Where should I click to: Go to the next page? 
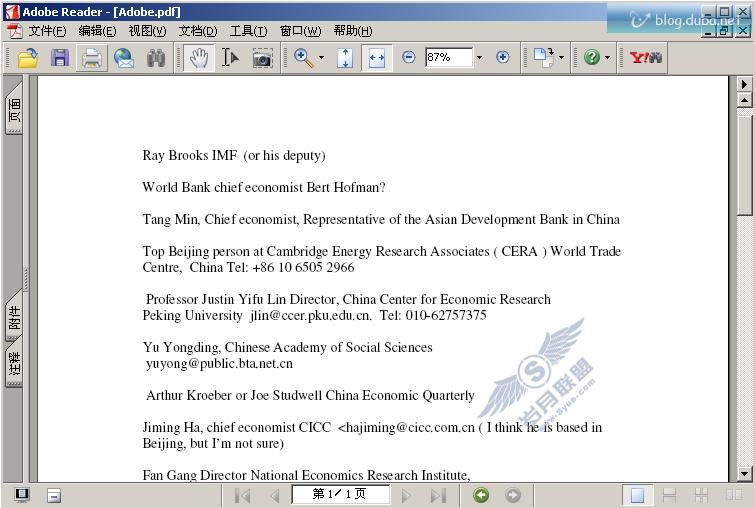(406, 495)
